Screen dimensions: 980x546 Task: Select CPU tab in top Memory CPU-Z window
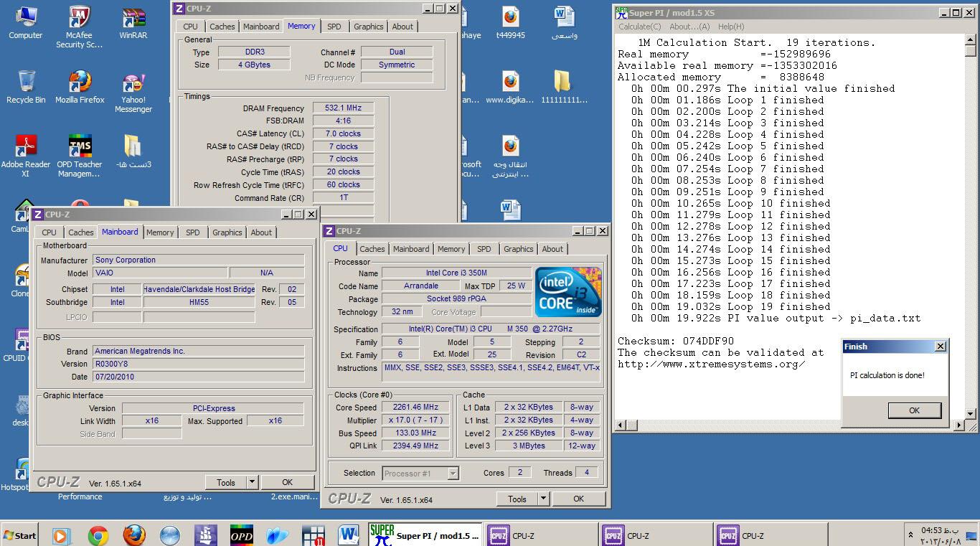(x=190, y=27)
